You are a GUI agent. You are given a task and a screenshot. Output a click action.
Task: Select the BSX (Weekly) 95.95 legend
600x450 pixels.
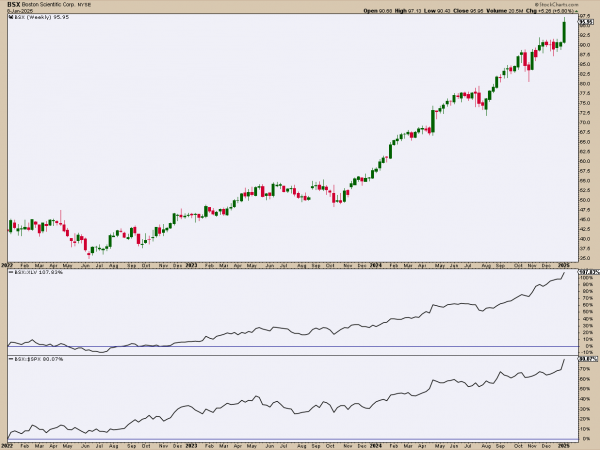(39, 17)
